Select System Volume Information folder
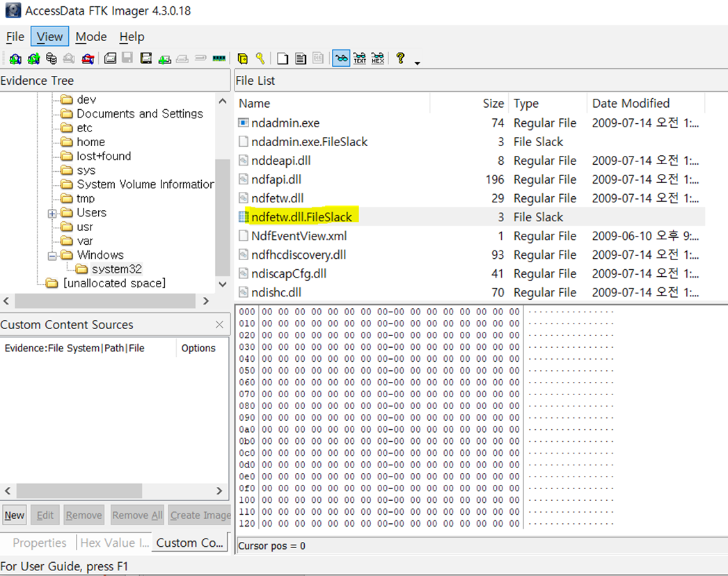The height and width of the screenshot is (576, 728). point(145,184)
